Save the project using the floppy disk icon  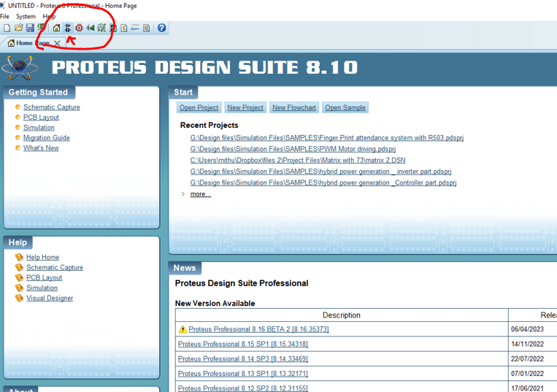tap(30, 28)
